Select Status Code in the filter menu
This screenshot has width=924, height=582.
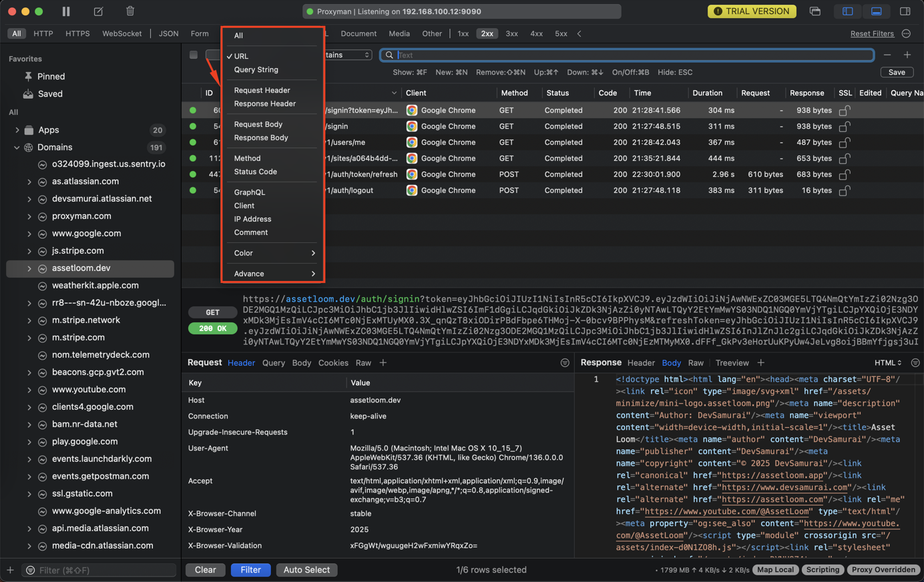point(256,172)
